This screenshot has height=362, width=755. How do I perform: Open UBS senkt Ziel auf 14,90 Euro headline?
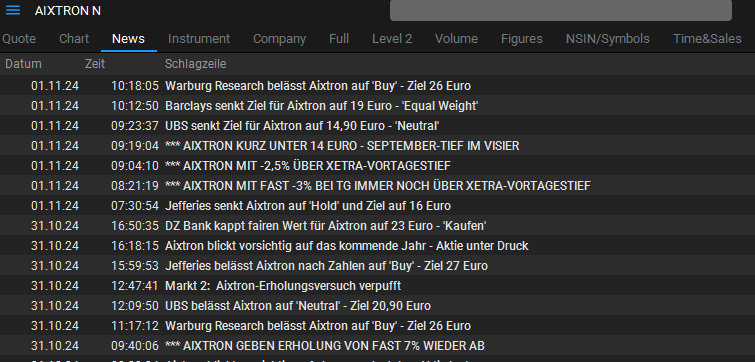[x=302, y=126]
